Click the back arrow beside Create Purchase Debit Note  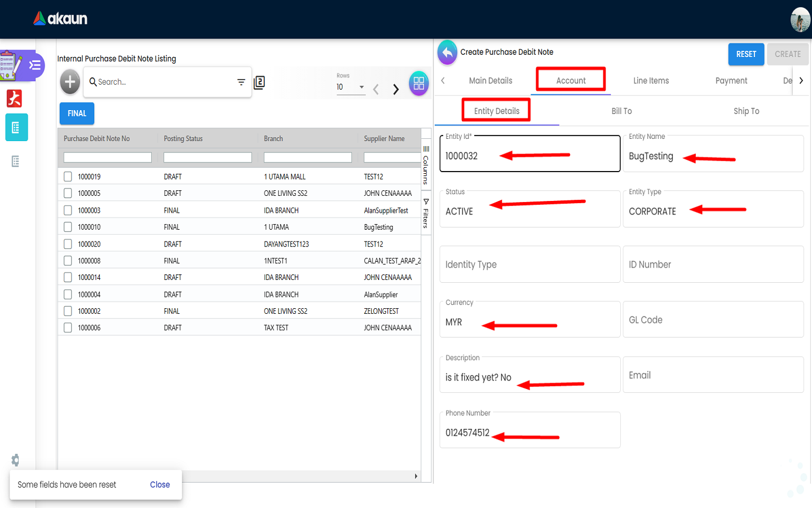tap(447, 52)
